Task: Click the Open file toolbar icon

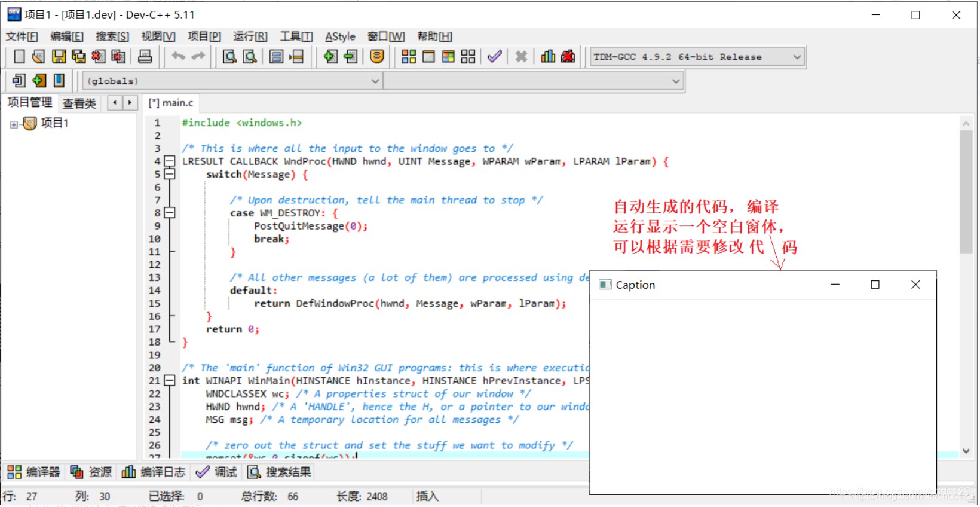Action: 38,57
